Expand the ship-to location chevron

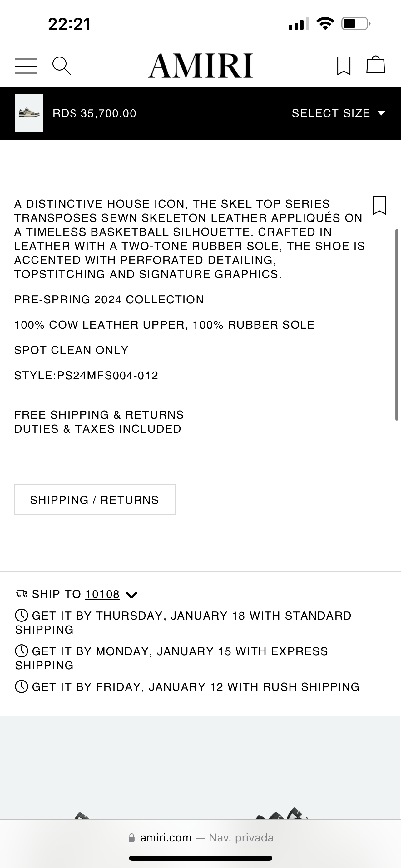131,595
